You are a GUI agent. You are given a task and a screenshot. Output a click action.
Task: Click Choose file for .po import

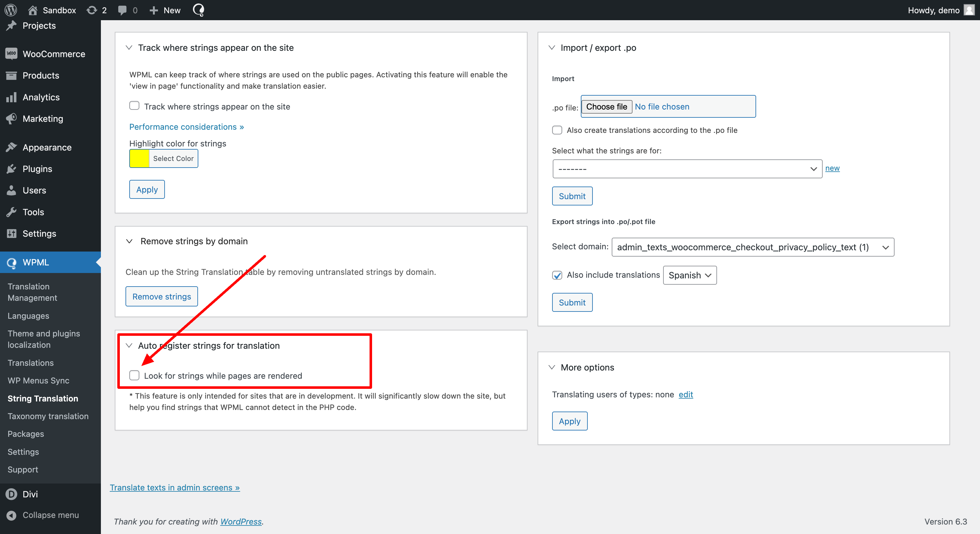point(606,107)
